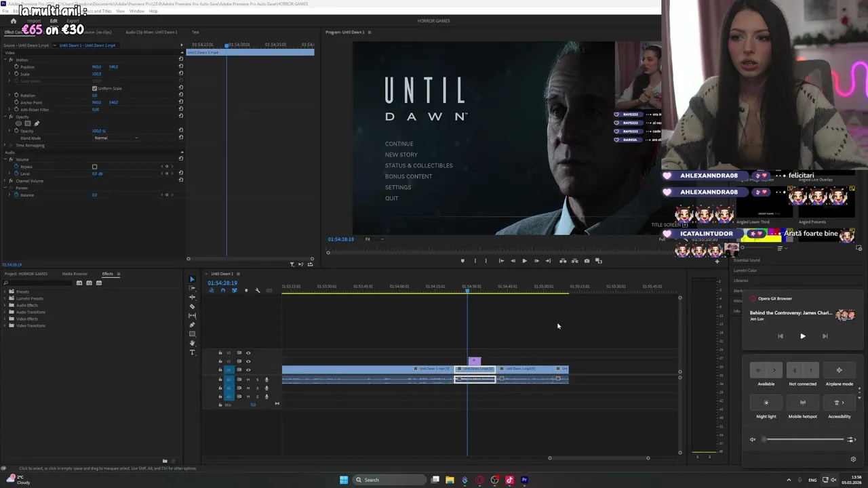Toggle the Volume Bypass checkbox
This screenshot has height=488, width=868.
(94, 167)
